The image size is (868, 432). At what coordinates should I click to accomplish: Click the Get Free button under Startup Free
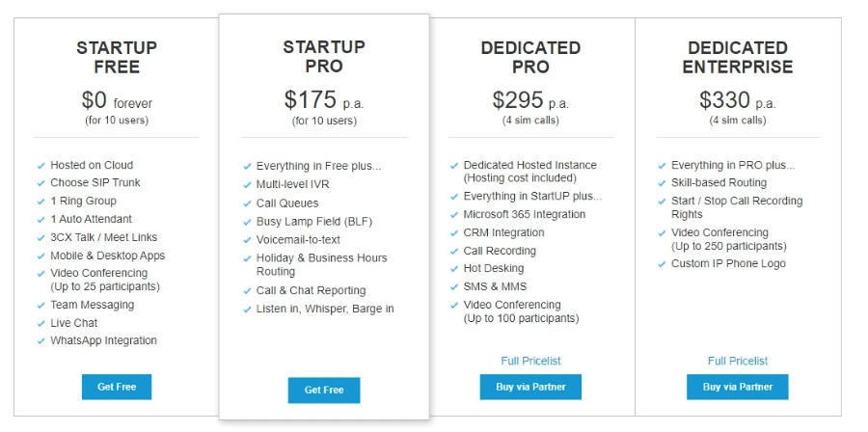[x=117, y=387]
